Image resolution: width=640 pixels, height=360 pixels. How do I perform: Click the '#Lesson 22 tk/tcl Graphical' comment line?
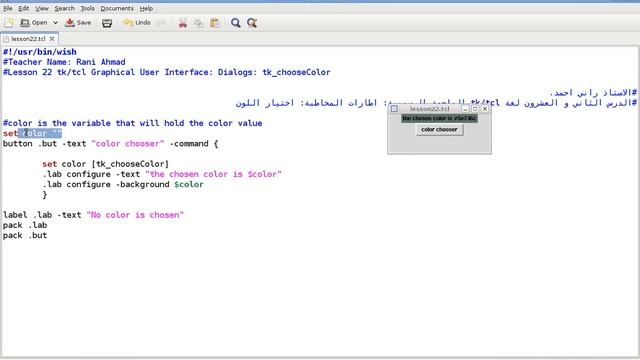coord(167,72)
